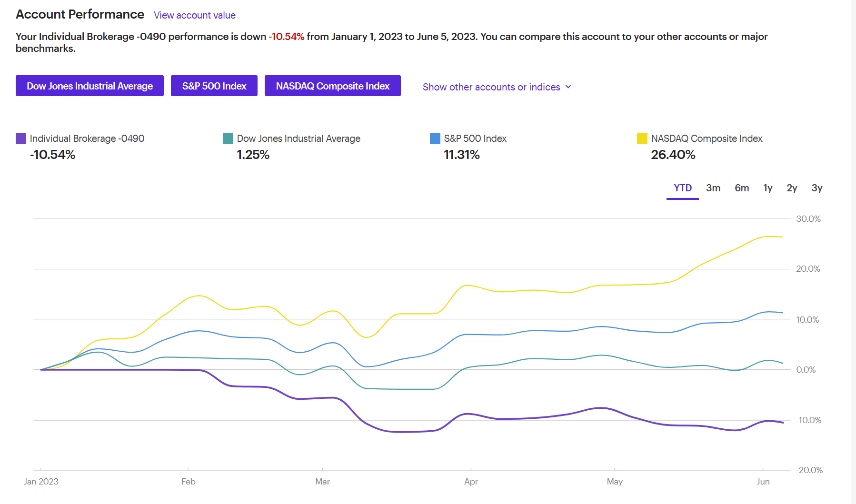Viewport: 856px width, 504px height.
Task: Keep the YTD range selected
Action: pos(682,188)
